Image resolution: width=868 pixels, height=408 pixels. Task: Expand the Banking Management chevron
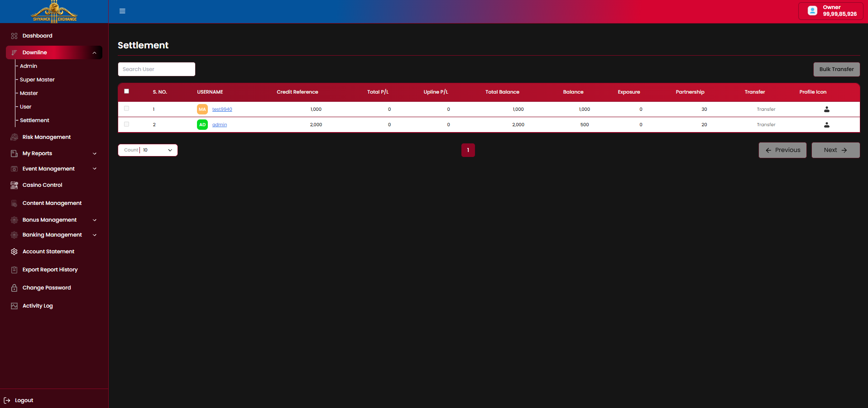(95, 235)
